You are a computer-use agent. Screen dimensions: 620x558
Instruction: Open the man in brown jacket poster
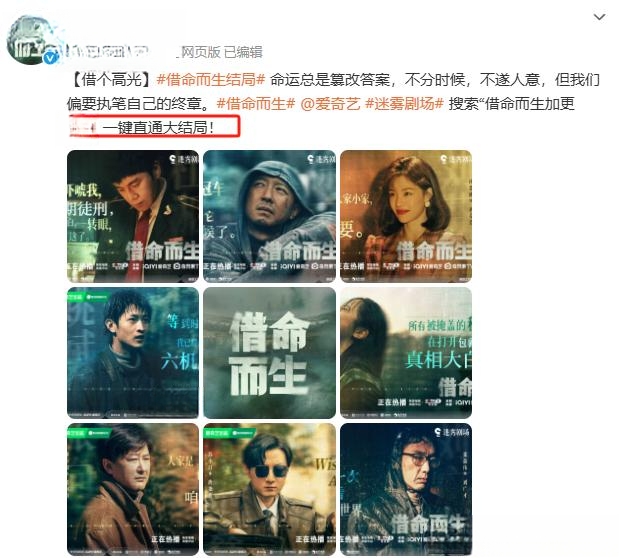click(133, 489)
